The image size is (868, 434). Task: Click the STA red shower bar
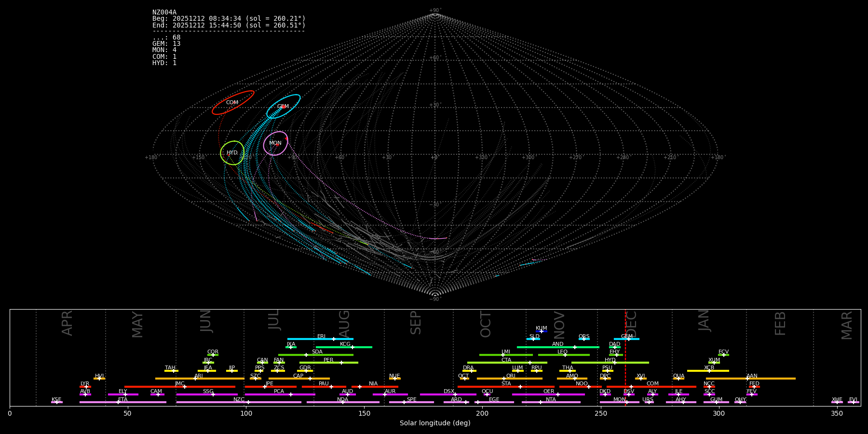(506, 387)
